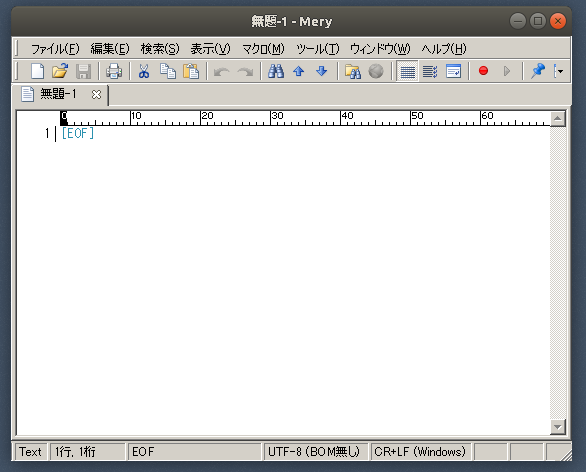Image resolution: width=586 pixels, height=472 pixels.
Task: Open the マクロ(M) menu
Action: 263,49
